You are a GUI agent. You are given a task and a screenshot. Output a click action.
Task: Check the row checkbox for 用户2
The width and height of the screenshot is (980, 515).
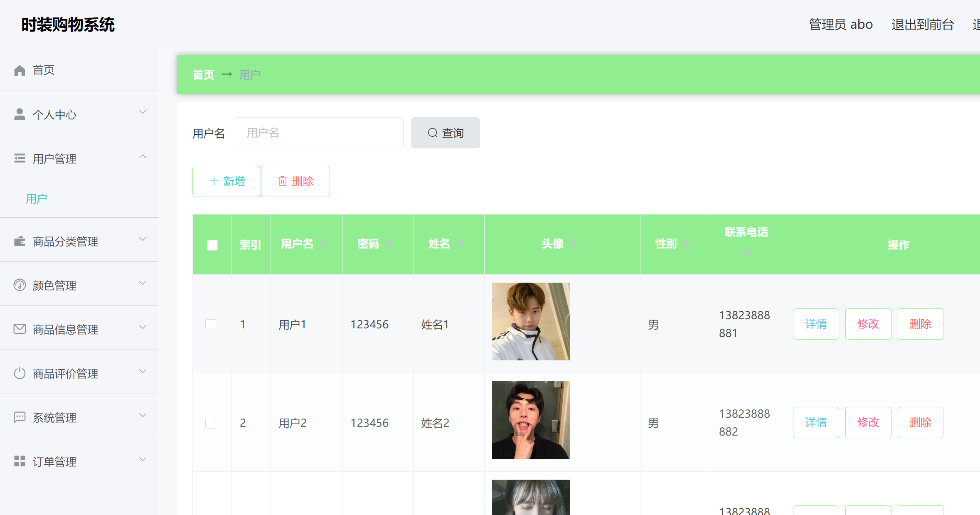[211, 423]
